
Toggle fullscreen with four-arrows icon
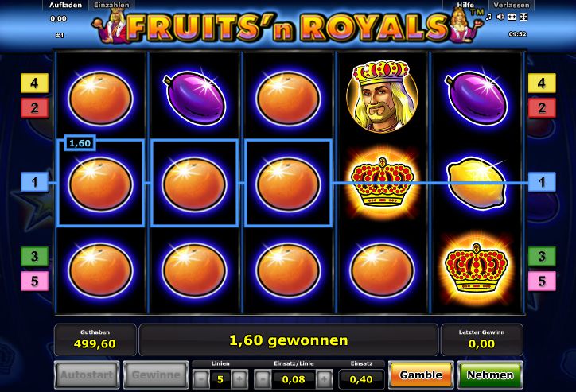[x=523, y=17]
